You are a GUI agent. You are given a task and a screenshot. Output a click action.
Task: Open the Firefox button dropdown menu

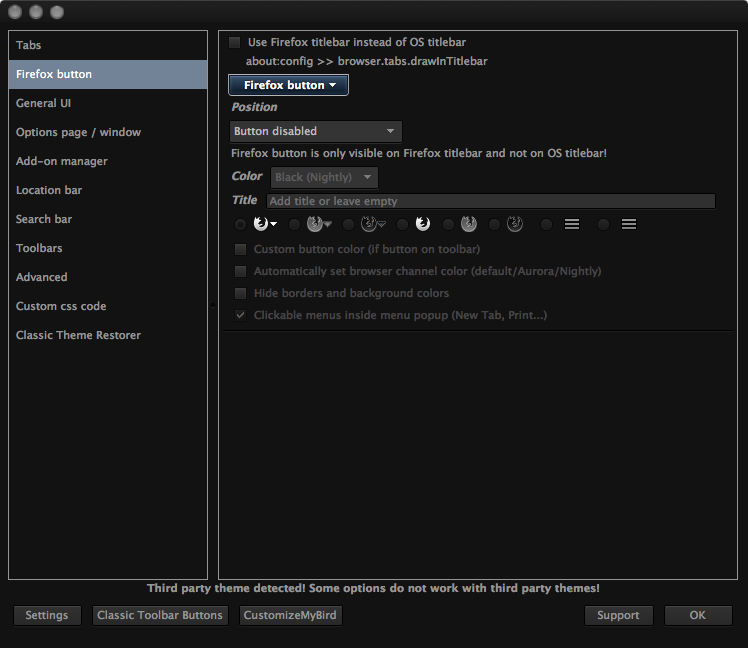coord(289,85)
